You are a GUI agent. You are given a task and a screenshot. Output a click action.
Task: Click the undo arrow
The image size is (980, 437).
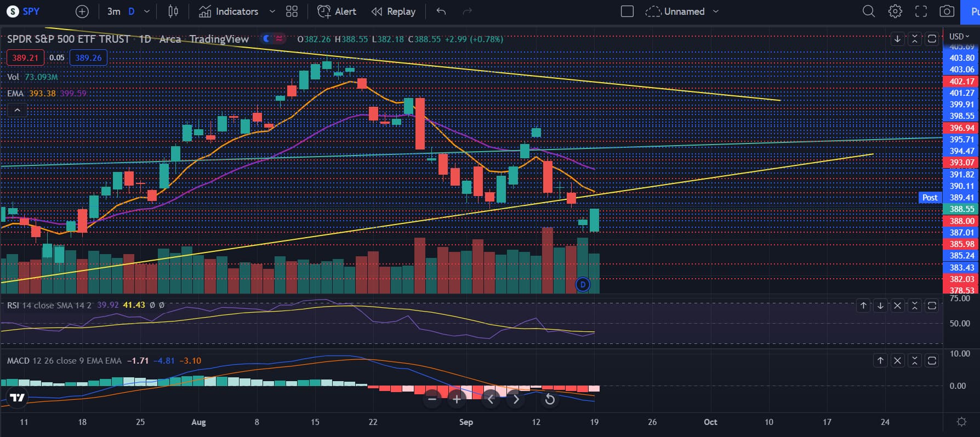click(x=441, y=11)
